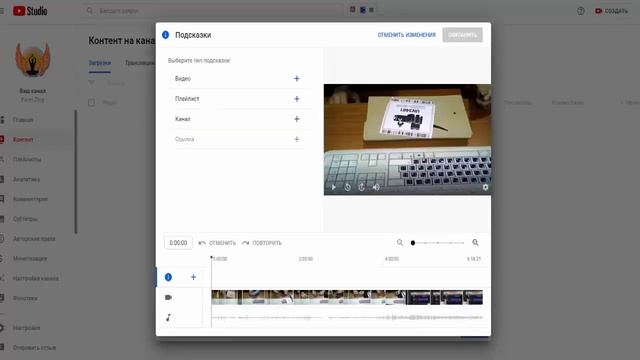Screen dimensions: 640x360
Task: Open Монетизация in the sidebar
Action: tap(30, 258)
